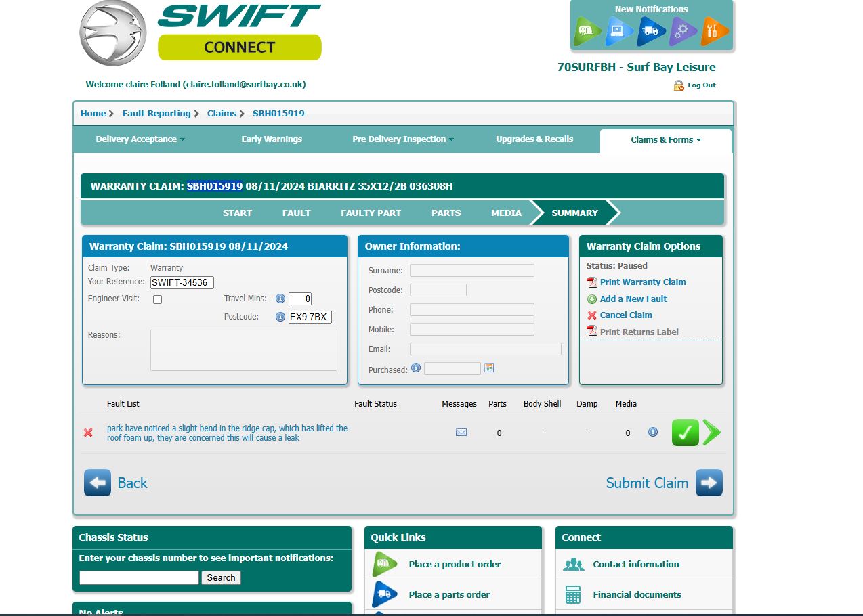Show info icon beside claim Postcode
Image resolution: width=863 pixels, height=616 pixels.
pos(280,317)
